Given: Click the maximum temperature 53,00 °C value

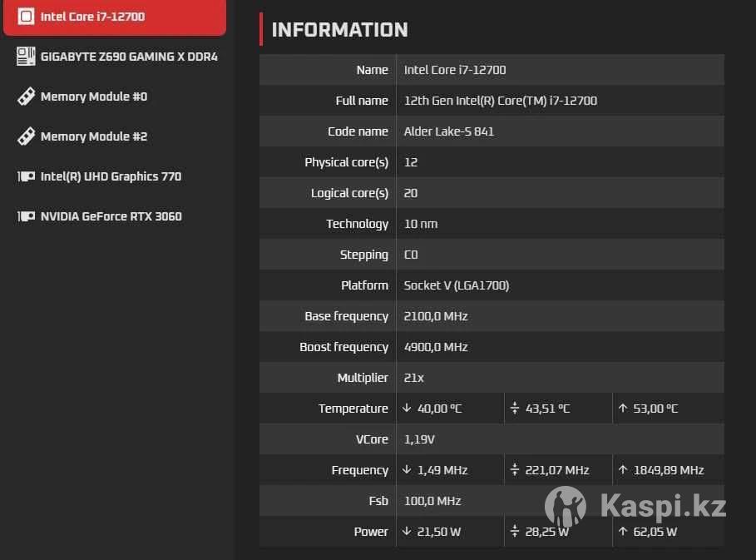Looking at the screenshot, I should coord(655,409).
